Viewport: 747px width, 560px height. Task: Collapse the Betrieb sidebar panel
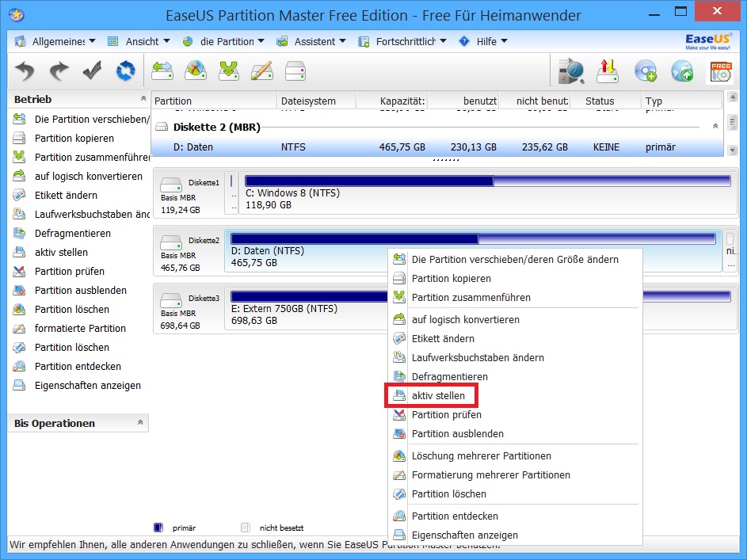point(143,98)
